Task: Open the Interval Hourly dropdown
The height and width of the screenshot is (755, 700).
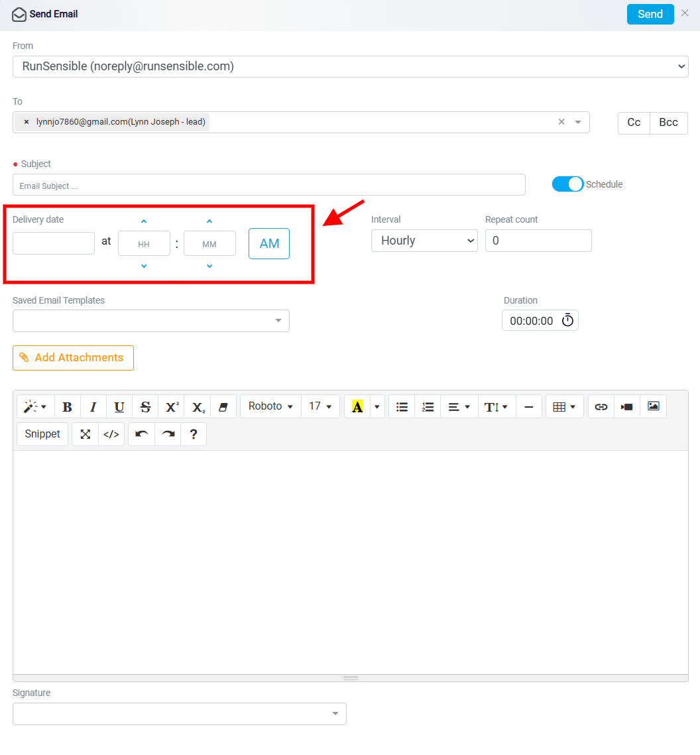Action: coord(424,240)
